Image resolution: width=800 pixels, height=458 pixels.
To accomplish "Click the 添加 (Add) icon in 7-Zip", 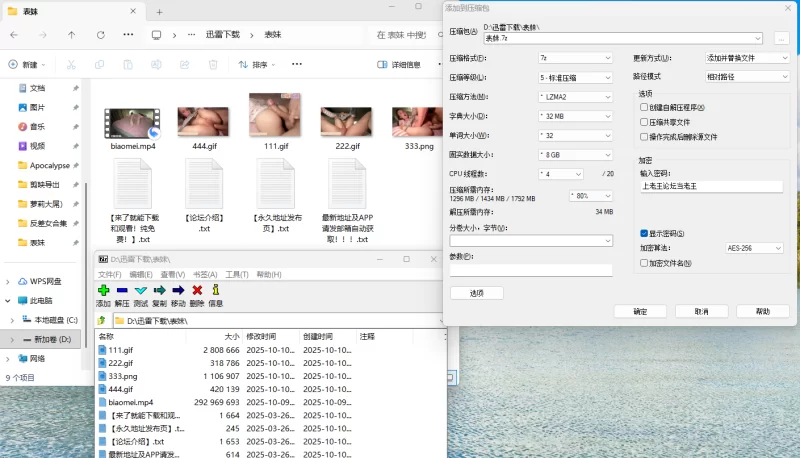I will click(103, 290).
